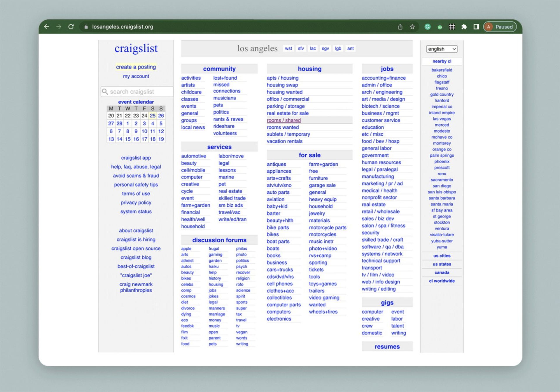Screen dimensions: 560x392
Task: Select day 25 on the event calendar
Action: 153,116
